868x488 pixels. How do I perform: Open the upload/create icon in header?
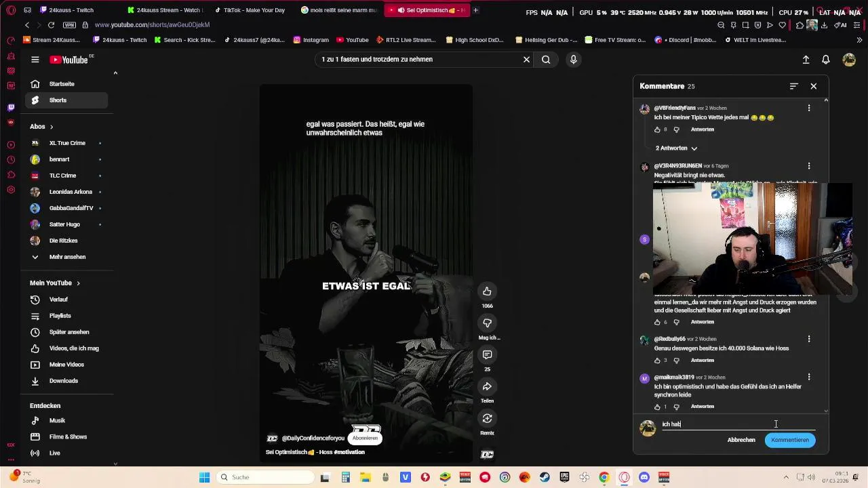806,60
